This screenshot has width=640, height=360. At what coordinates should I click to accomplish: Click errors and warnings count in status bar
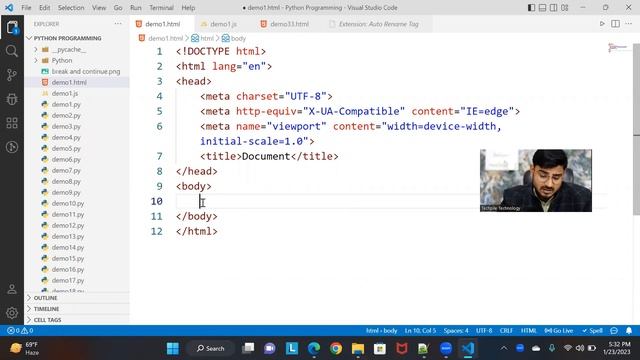point(20,331)
